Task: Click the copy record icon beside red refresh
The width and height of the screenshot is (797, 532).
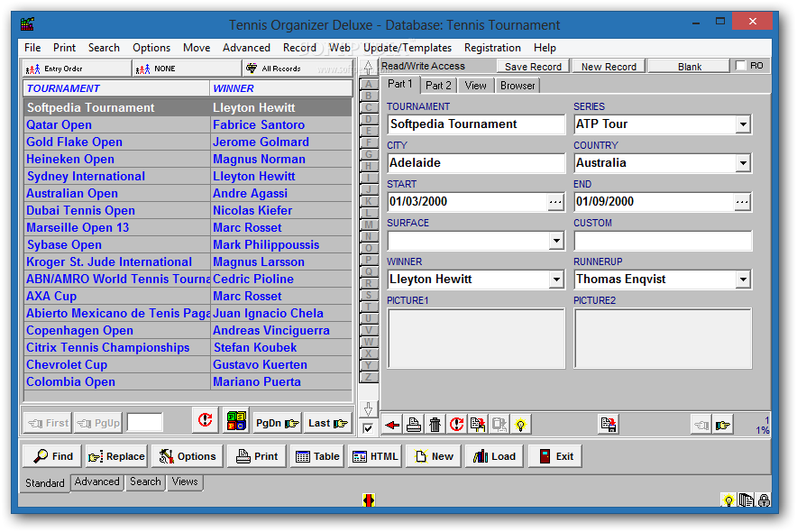Action: (477, 425)
